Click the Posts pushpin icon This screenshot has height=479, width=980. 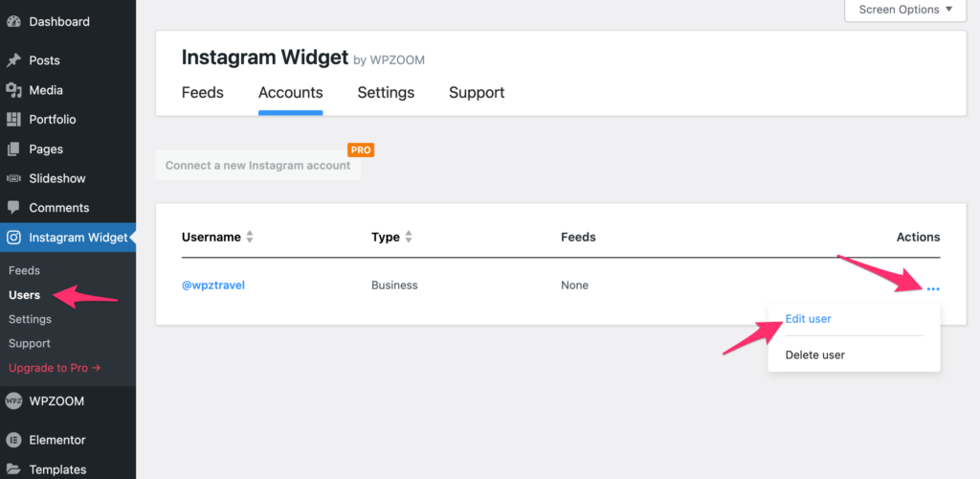tap(13, 60)
